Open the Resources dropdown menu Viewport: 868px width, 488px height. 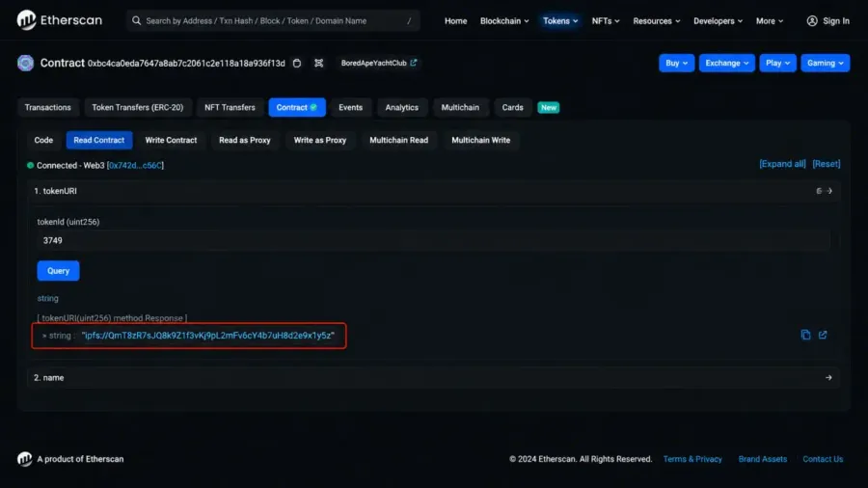[x=657, y=21]
